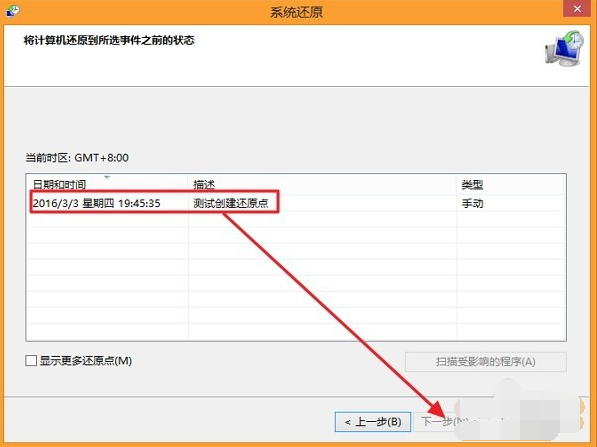This screenshot has width=597, height=447.
Task: Click the System Restore title bar icon
Action: 13,10
